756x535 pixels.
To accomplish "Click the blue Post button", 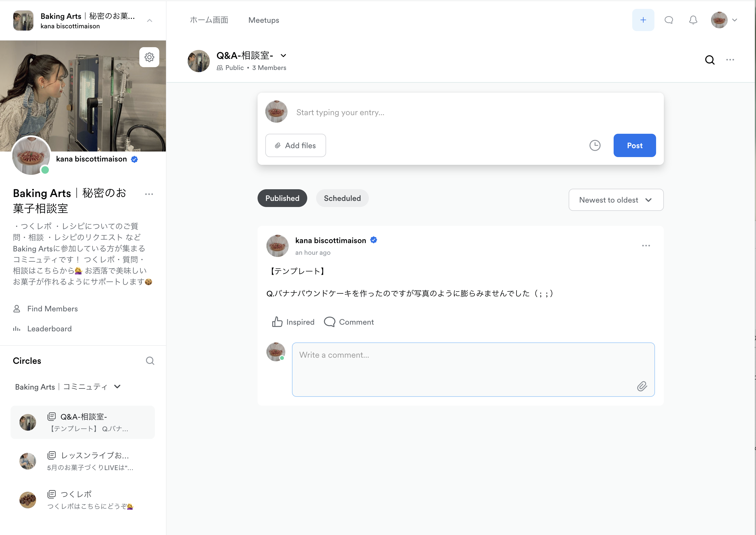I will pos(634,145).
